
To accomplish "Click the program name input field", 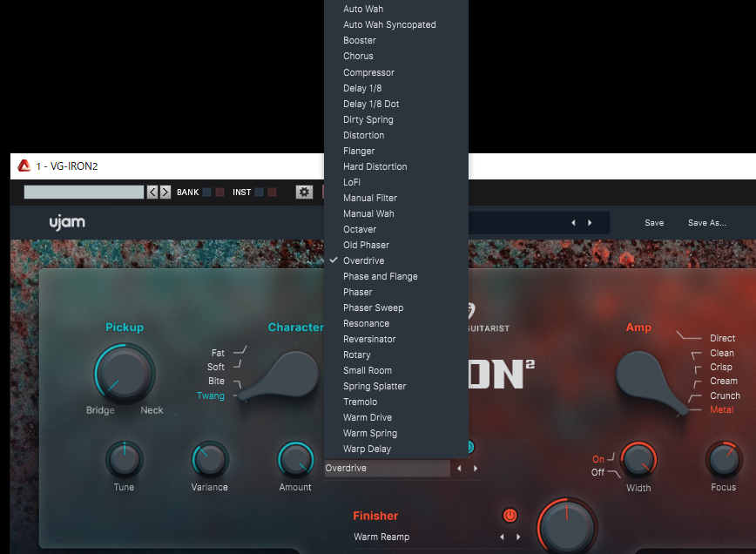I will pyautogui.click(x=84, y=192).
